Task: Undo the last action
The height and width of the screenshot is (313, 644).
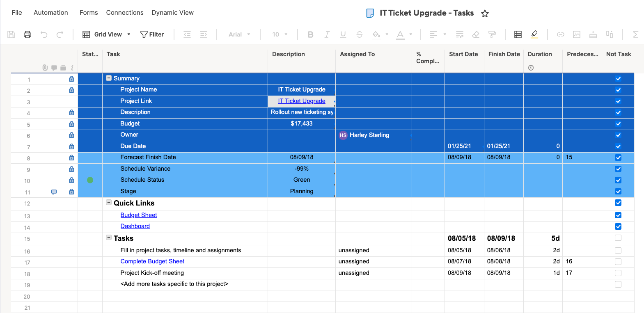Action: [44, 34]
